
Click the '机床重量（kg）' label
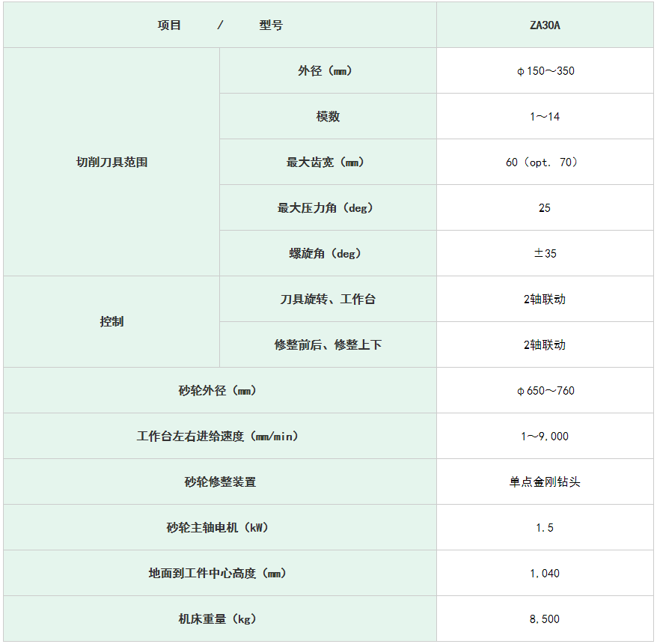[x=217, y=619]
